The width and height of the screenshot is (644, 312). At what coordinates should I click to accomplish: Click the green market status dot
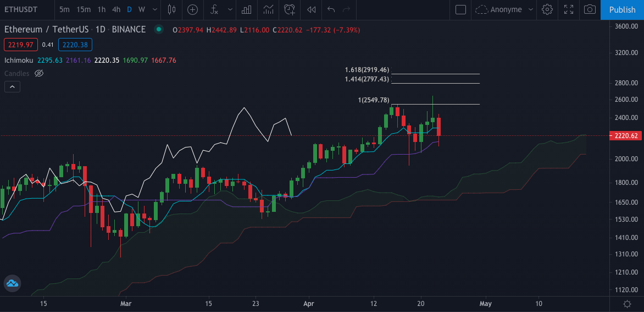[158, 30]
